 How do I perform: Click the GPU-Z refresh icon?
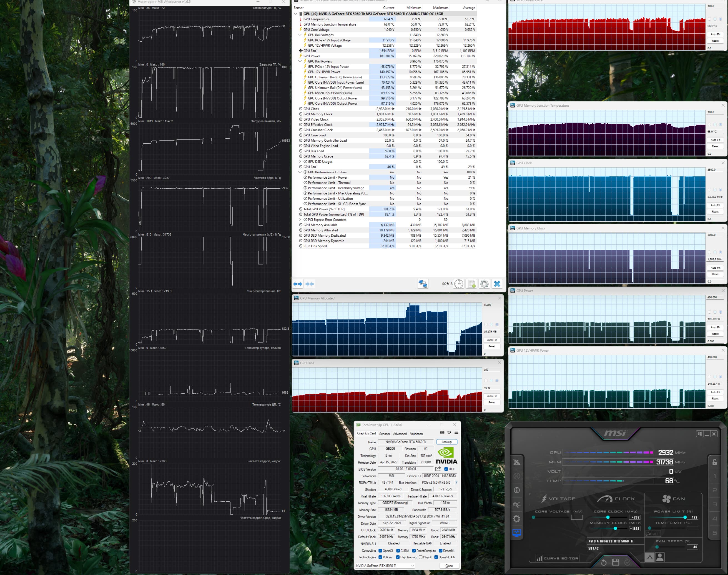coord(449,432)
